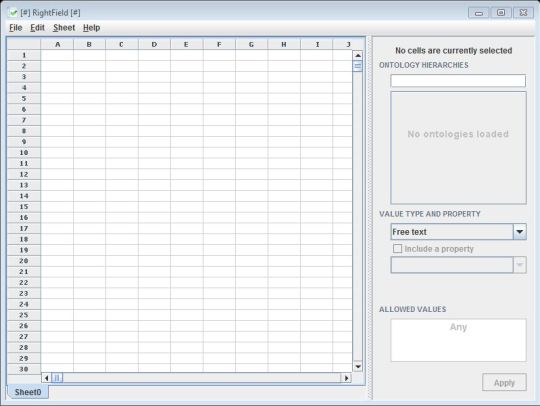Image resolution: width=540 pixels, height=406 pixels.
Task: Select row 20 header
Action: click(24, 261)
